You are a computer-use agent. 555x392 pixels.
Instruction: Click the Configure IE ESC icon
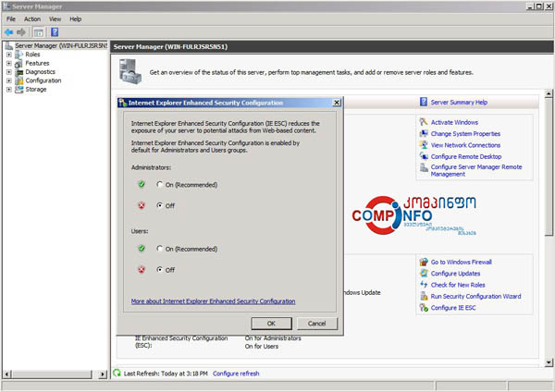tap(424, 308)
